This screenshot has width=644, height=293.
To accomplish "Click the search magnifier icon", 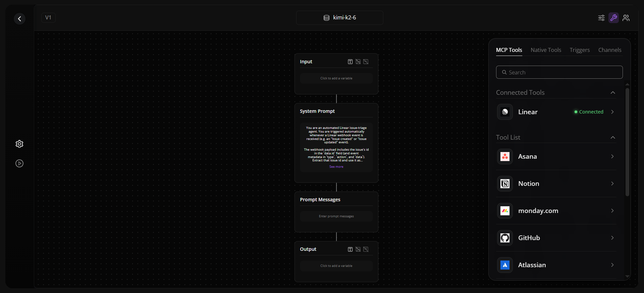I will (x=504, y=72).
